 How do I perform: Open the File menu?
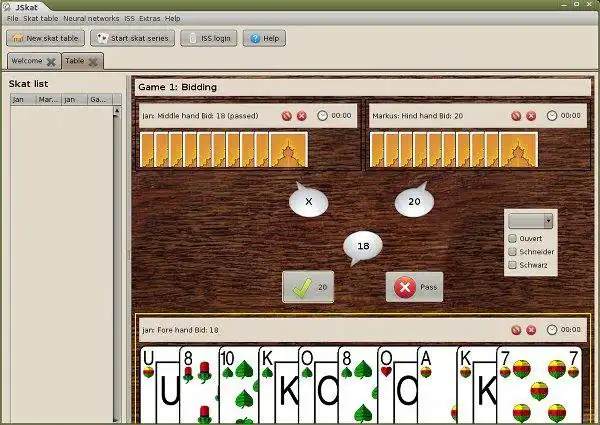pos(13,18)
